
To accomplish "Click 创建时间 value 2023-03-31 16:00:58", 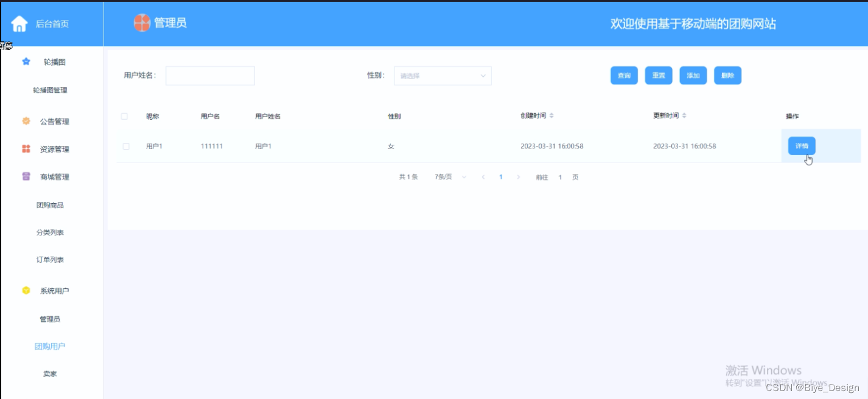I will coord(552,146).
